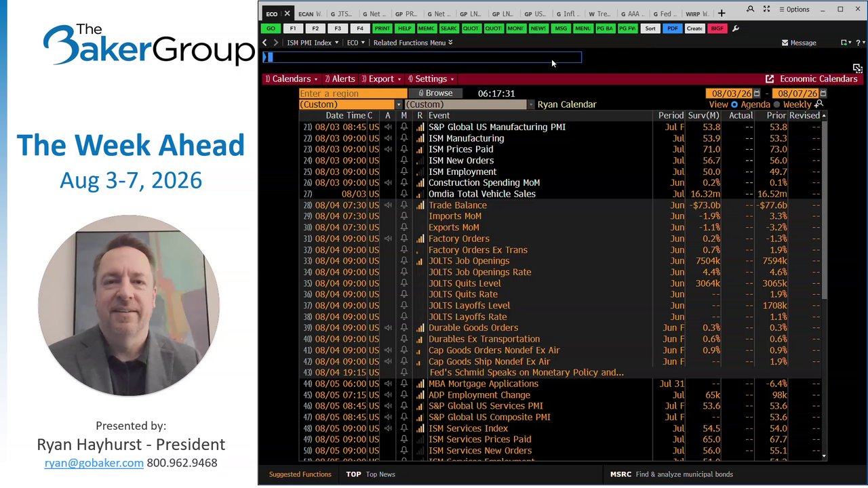The image size is (868, 488).
Task: Click speaker icon for Construction Spending MoM
Action: (x=388, y=183)
